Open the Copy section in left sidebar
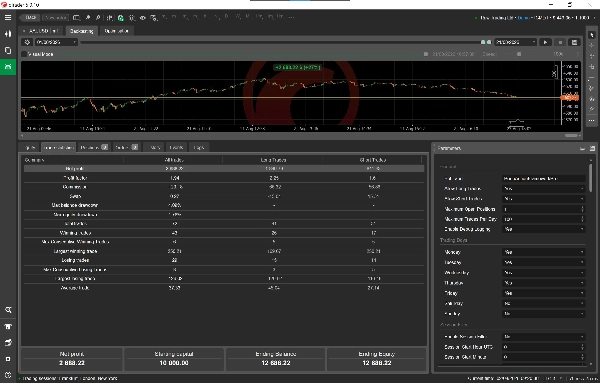 point(8,51)
